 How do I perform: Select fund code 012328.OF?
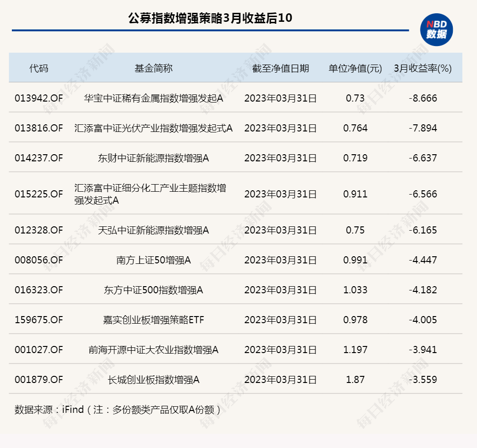(38, 230)
